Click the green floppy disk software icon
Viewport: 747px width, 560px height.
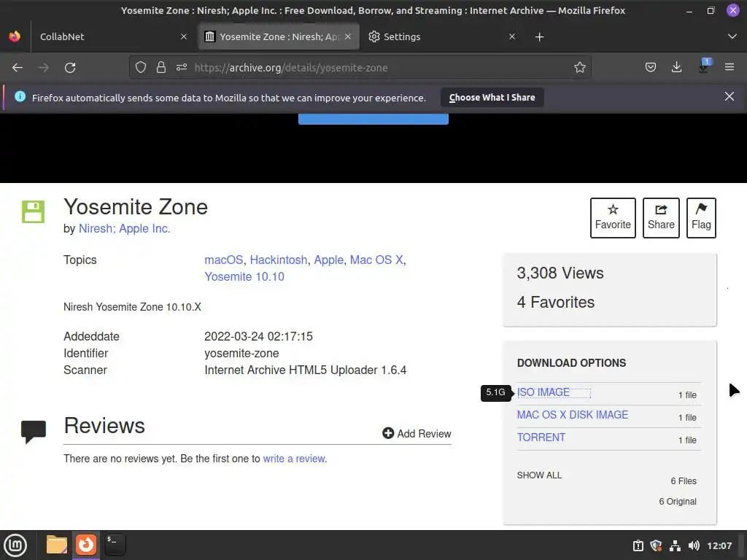coord(34,212)
